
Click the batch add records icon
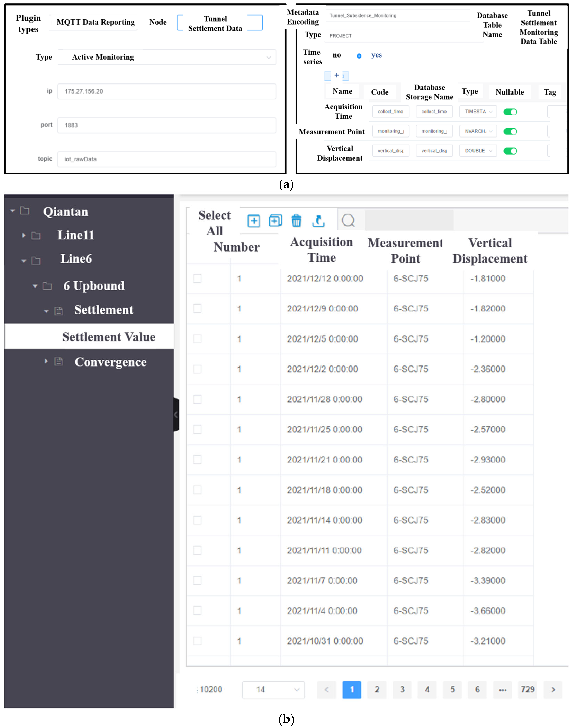(x=275, y=220)
